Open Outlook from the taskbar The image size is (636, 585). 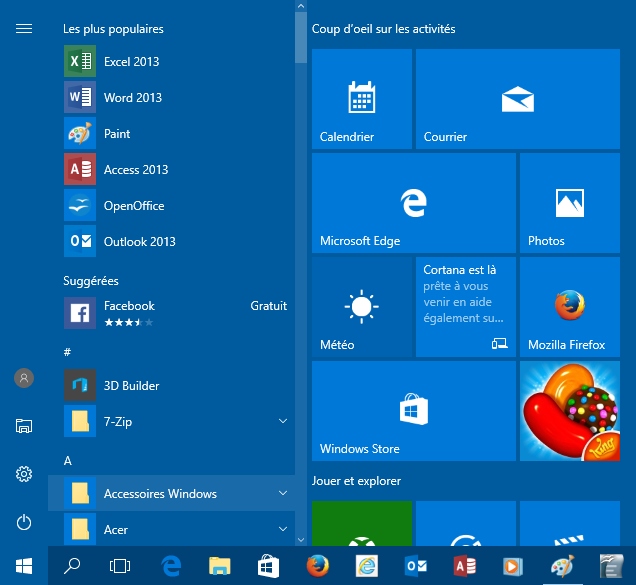pos(416,566)
